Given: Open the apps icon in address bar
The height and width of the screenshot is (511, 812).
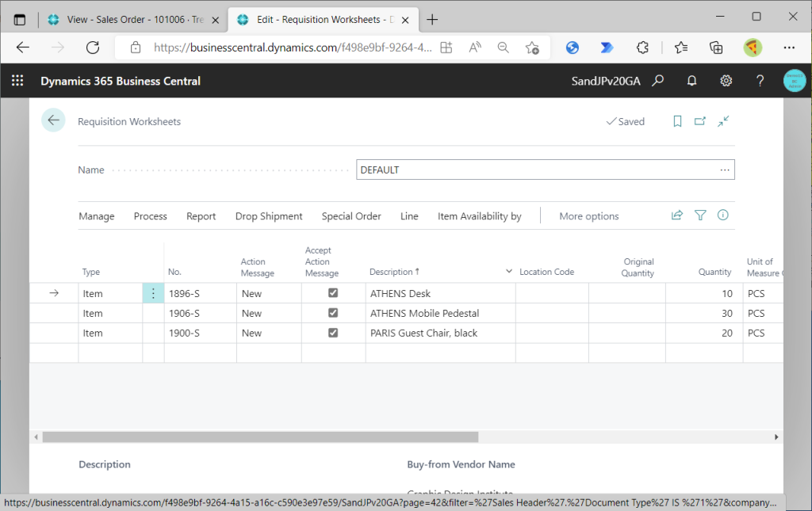Looking at the screenshot, I should tap(446, 48).
